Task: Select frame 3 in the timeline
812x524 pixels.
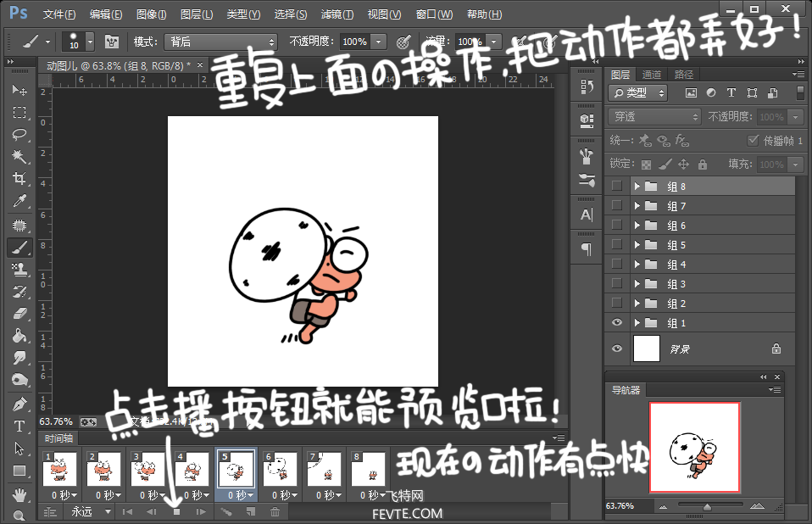Action: pyautogui.click(x=148, y=469)
